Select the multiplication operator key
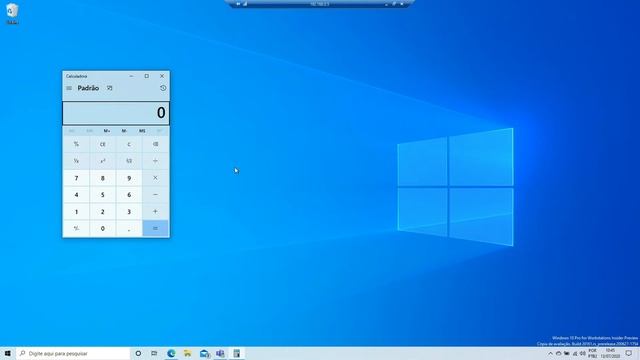Image resolution: width=640 pixels, height=360 pixels. [x=155, y=178]
